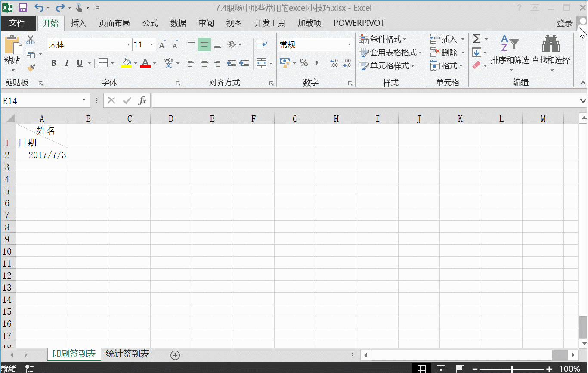588x373 pixels.
Task: Apply the Percent Style icon
Action: [x=303, y=63]
